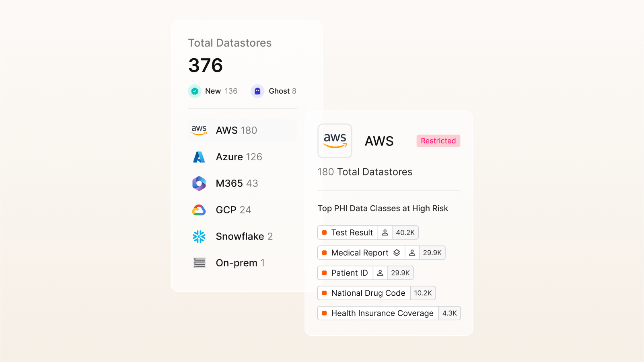Viewport: 644px width, 362px height.
Task: Click the GCP cloud icon
Action: pos(199,209)
